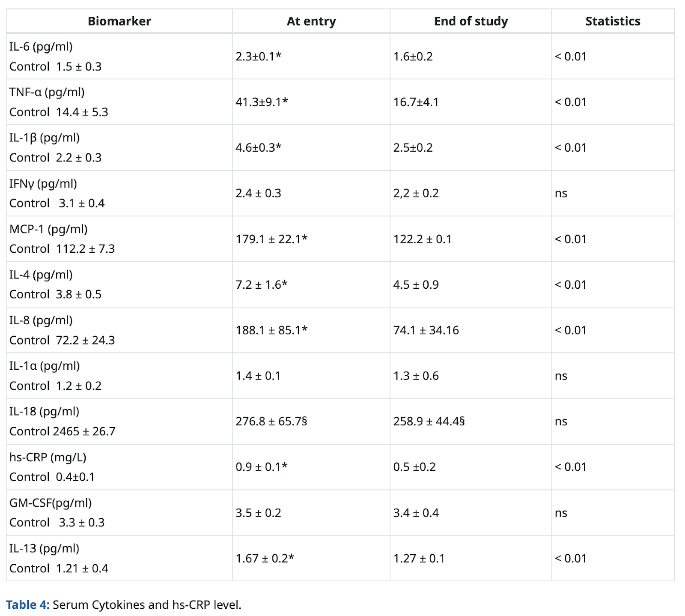Select the At entry column header

click(x=311, y=21)
